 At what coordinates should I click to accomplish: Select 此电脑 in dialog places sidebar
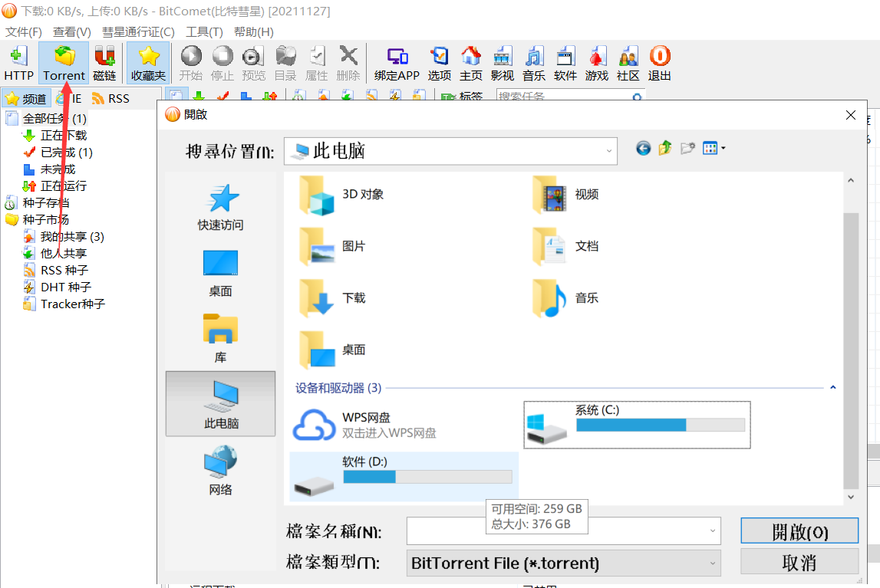tap(220, 403)
